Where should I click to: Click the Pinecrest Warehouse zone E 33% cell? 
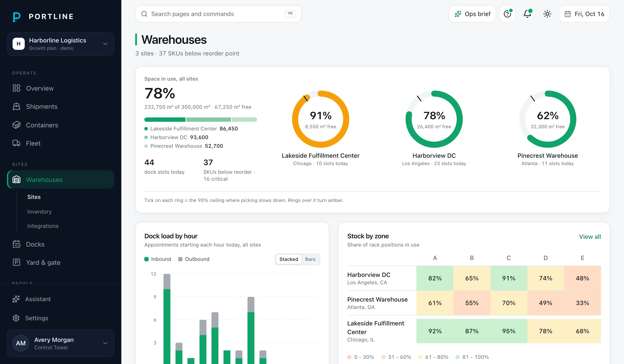tap(582, 303)
